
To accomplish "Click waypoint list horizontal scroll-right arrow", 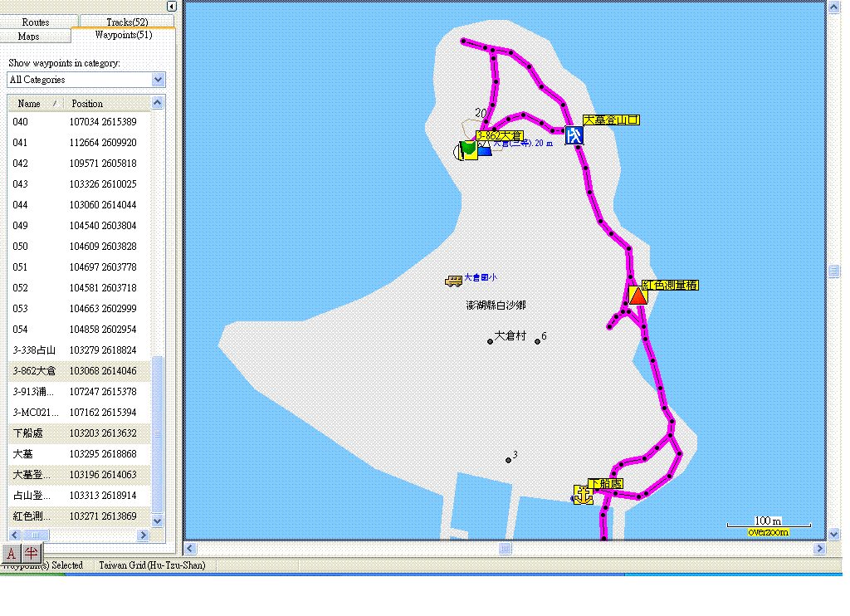I will [143, 535].
